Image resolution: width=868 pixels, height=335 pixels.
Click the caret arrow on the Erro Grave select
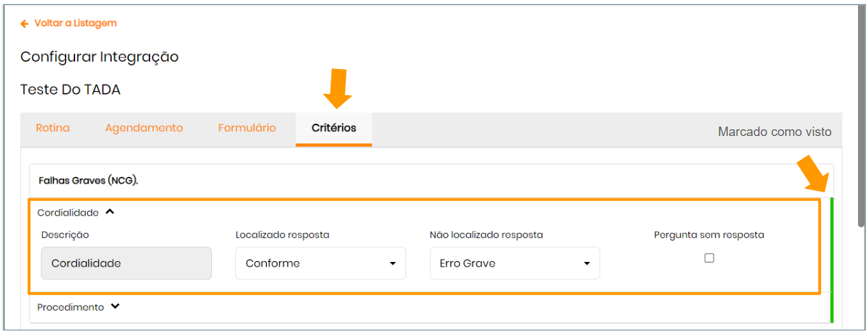[x=587, y=264]
